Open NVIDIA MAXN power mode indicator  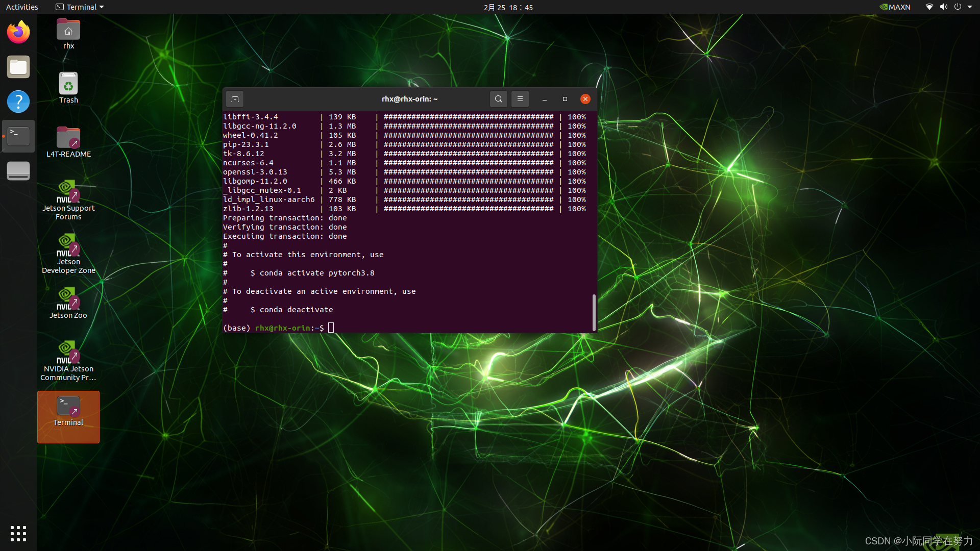coord(895,7)
